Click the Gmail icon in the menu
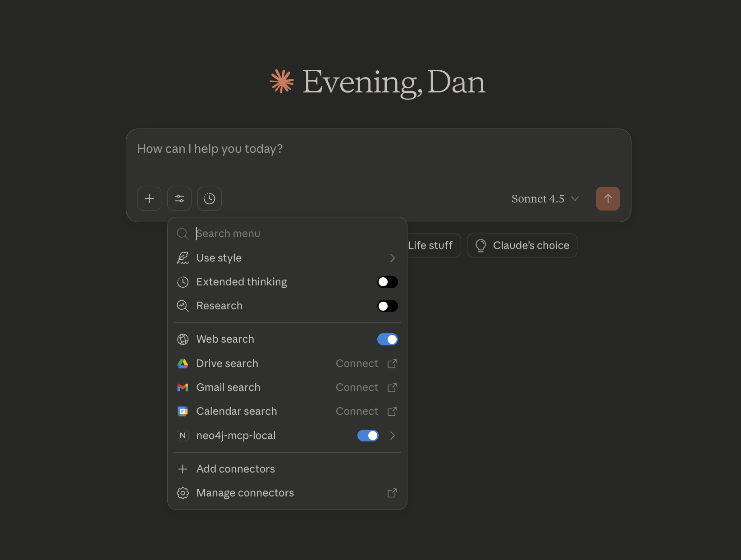741x560 pixels. point(183,387)
